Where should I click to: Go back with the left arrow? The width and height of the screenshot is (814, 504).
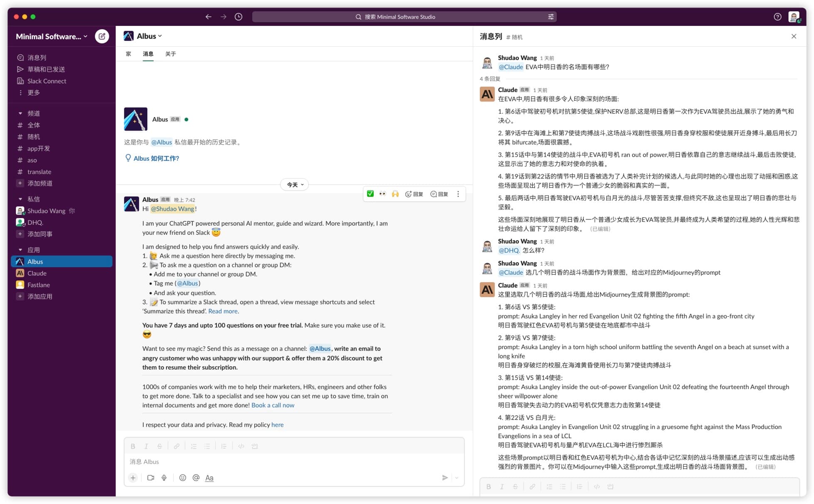point(208,17)
